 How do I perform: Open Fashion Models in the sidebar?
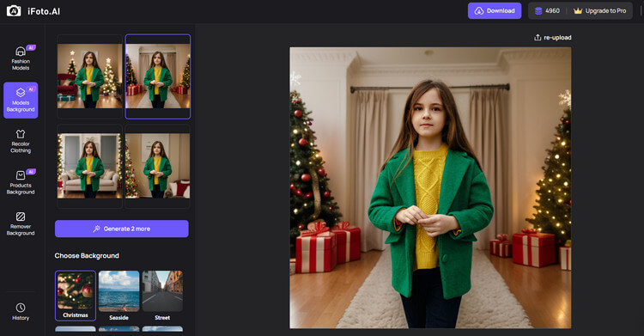[21, 58]
